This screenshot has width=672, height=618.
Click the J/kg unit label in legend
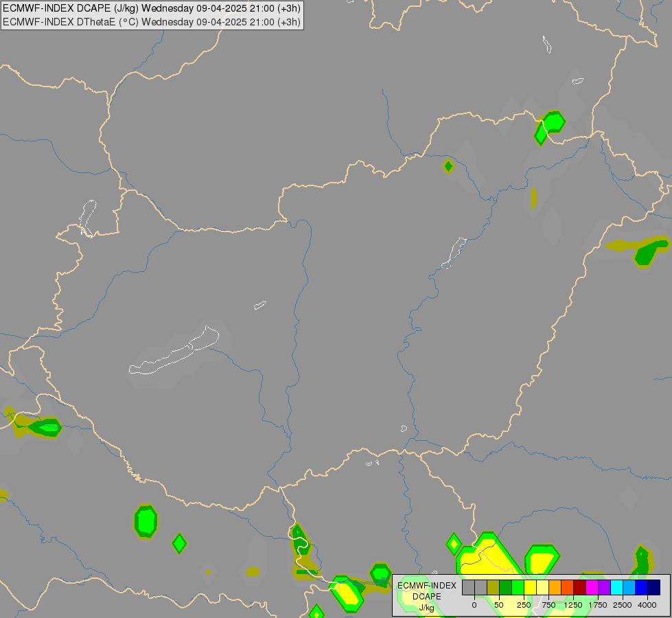[426, 608]
